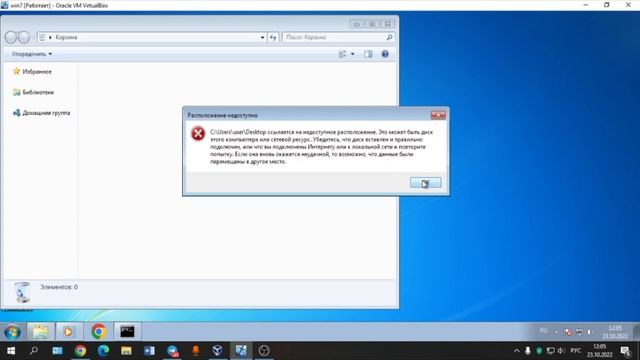The width and height of the screenshot is (640, 360).
Task: Open Explorer help via question mark icon
Action: (385, 54)
